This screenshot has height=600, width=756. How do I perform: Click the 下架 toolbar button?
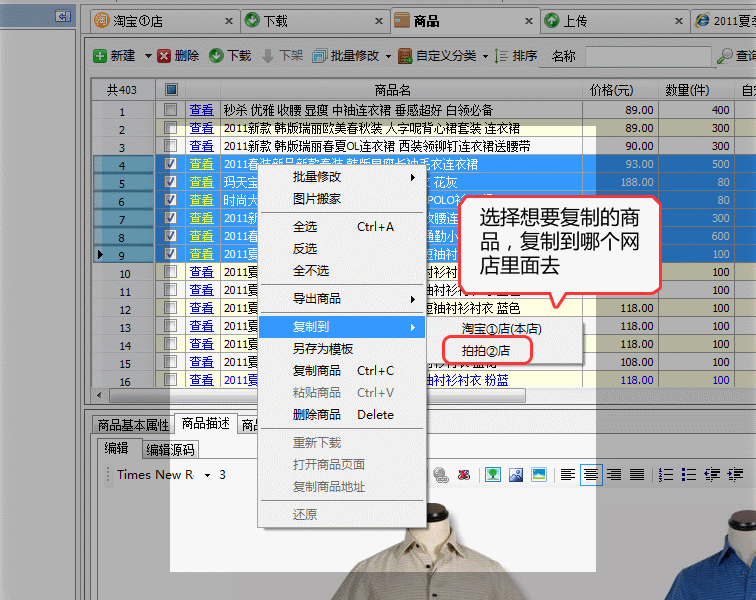[x=283, y=56]
